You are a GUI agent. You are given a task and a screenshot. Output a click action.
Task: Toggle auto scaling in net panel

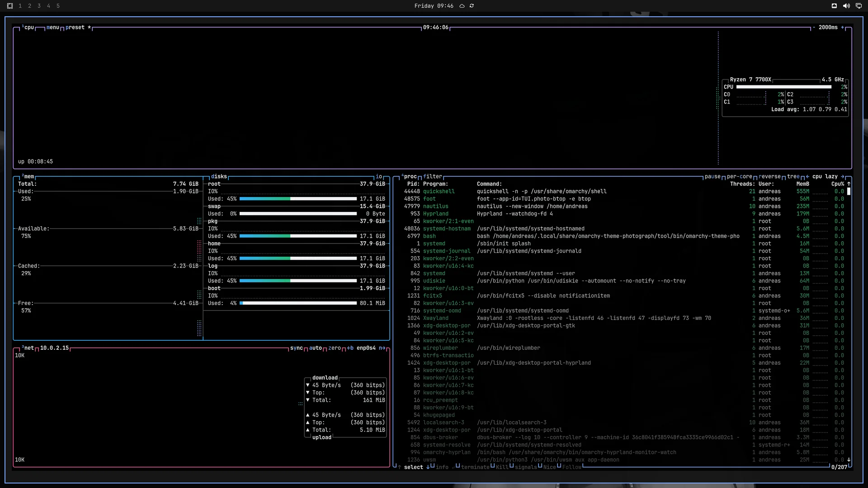click(316, 348)
